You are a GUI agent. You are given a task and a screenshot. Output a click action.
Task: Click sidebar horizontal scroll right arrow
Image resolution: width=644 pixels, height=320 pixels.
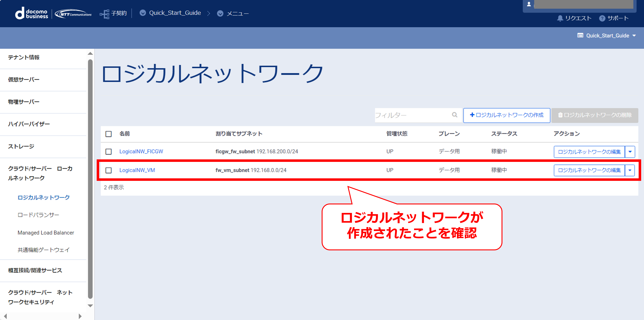tap(80, 316)
